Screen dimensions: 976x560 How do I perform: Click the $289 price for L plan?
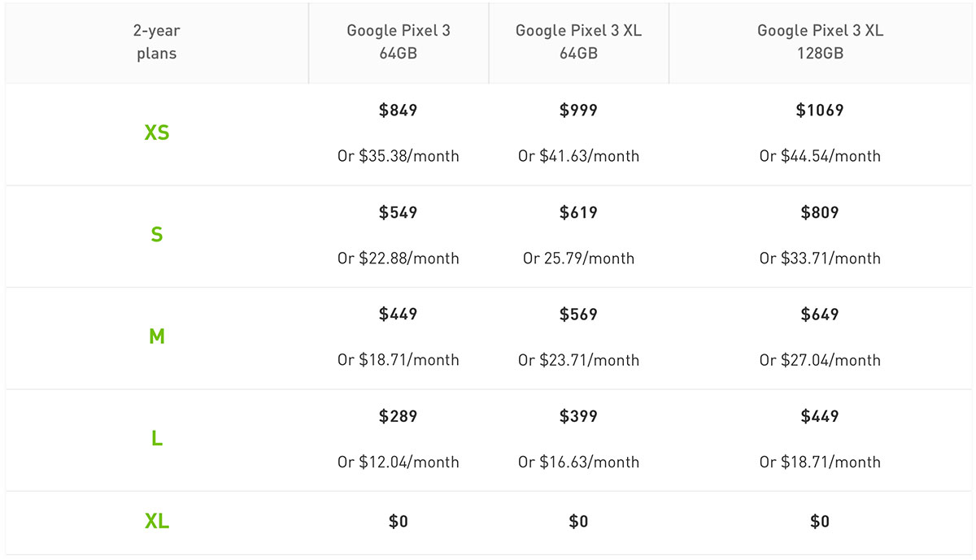click(399, 416)
